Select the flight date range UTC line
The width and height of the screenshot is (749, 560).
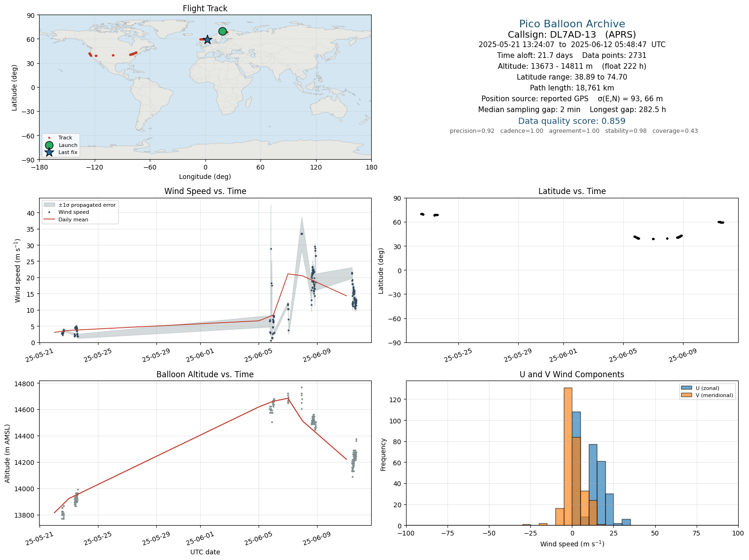click(x=572, y=45)
